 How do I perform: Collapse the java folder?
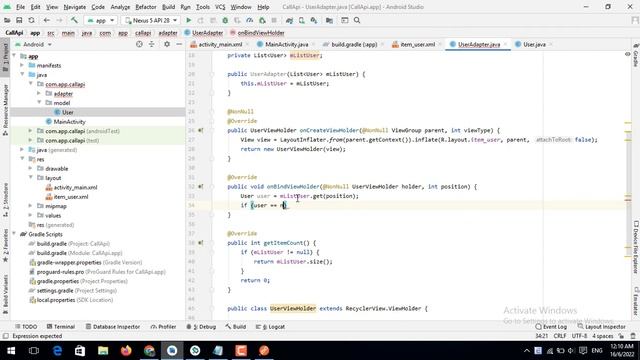22,75
